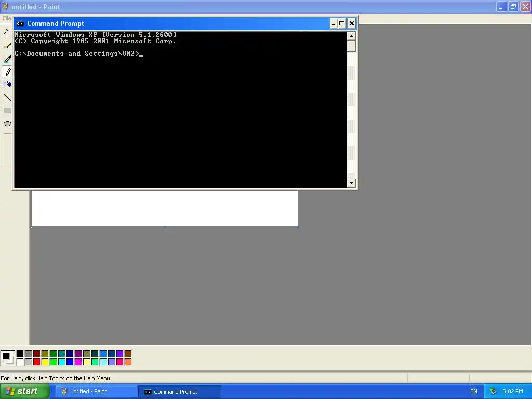Screen dimensions: 532x399
Task: Click the down arrow of the Command Prompt scrollbar
Action: (x=351, y=183)
